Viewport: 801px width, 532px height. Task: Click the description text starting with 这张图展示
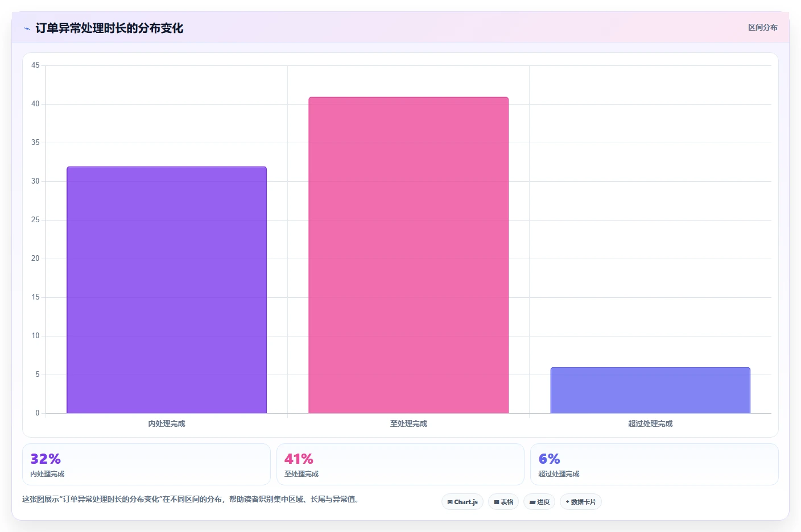coord(191,499)
